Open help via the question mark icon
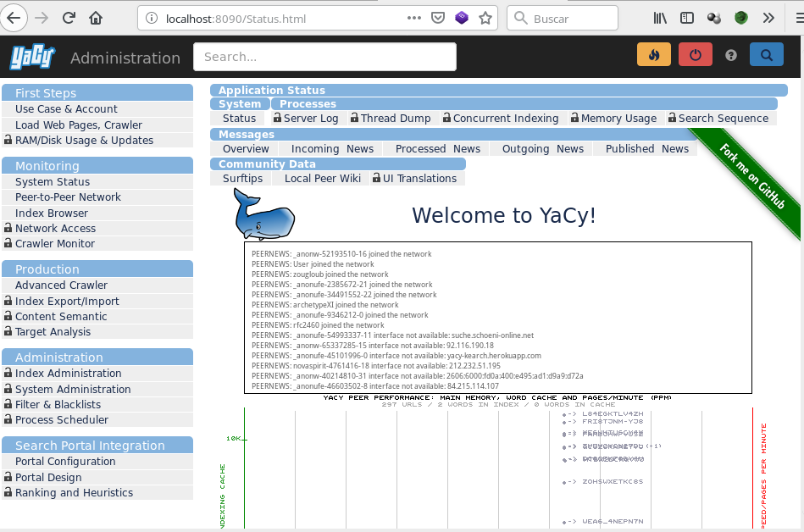Viewport: 804px width, 532px height. click(x=731, y=55)
